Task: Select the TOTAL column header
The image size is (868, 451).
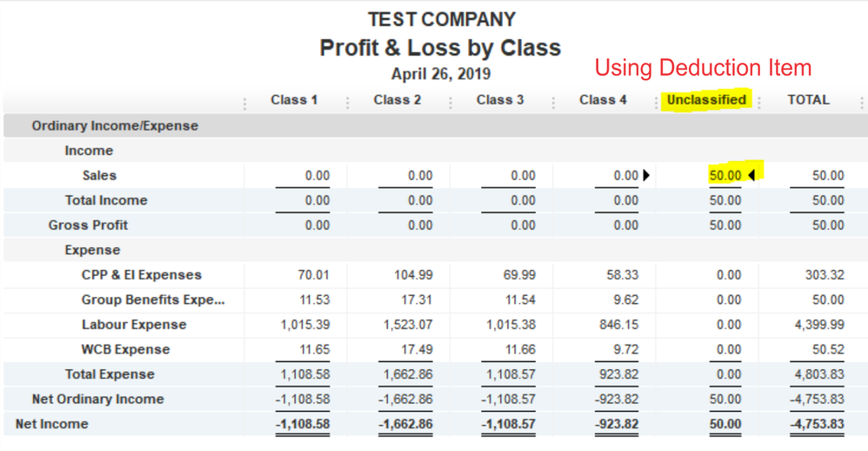Action: (x=808, y=100)
